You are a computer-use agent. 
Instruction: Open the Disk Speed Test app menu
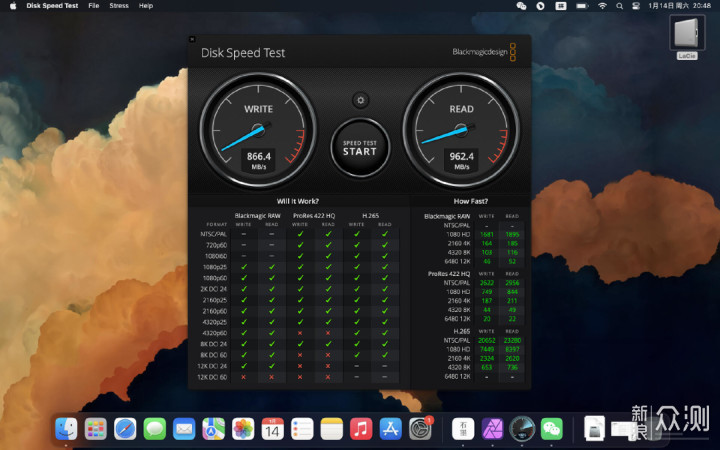click(x=52, y=6)
